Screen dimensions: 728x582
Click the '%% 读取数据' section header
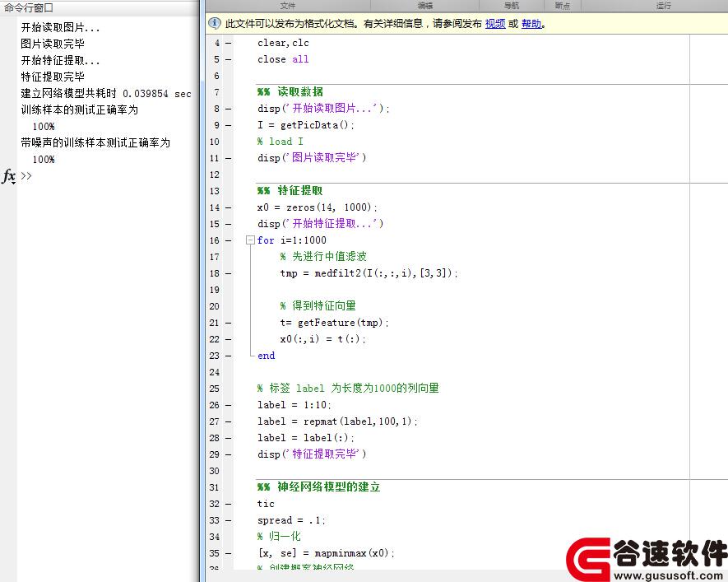point(290,92)
